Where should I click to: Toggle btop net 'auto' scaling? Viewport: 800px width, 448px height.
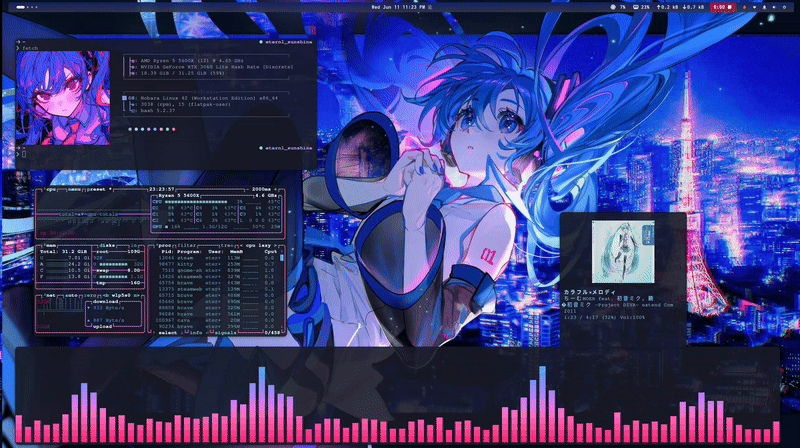[x=71, y=295]
